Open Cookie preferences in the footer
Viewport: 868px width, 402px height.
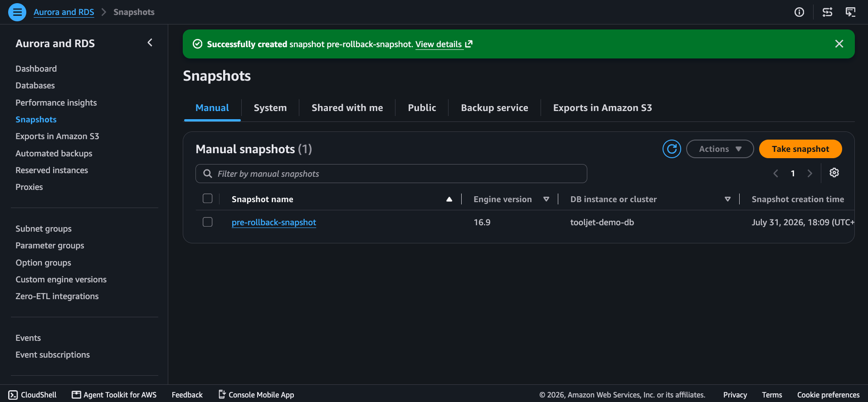tap(828, 395)
